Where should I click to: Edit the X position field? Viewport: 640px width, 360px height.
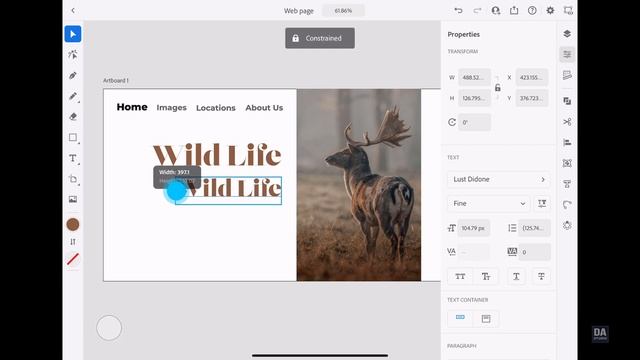(532, 78)
